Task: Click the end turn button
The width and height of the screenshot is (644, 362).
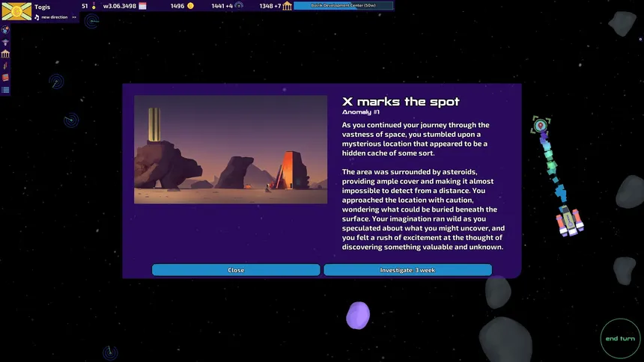Action: 620,339
